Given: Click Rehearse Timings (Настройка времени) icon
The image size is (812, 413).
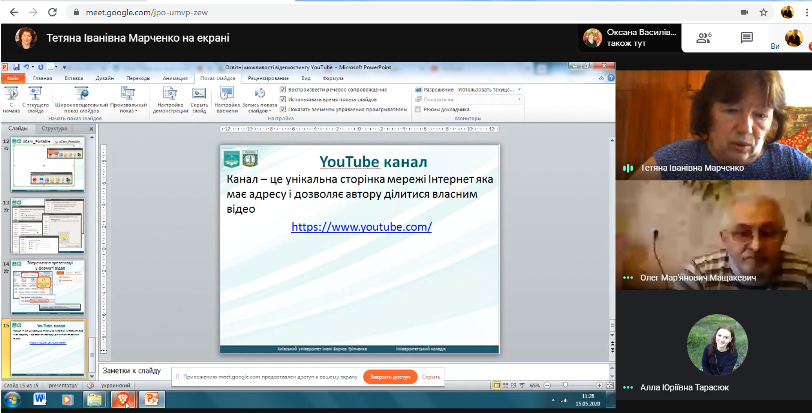Looking at the screenshot, I should coord(227,95).
